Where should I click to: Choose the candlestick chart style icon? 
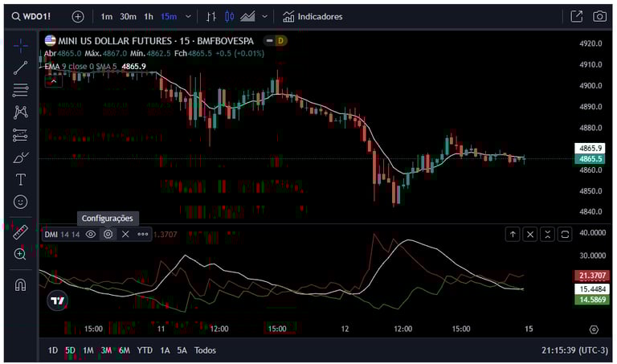[230, 17]
